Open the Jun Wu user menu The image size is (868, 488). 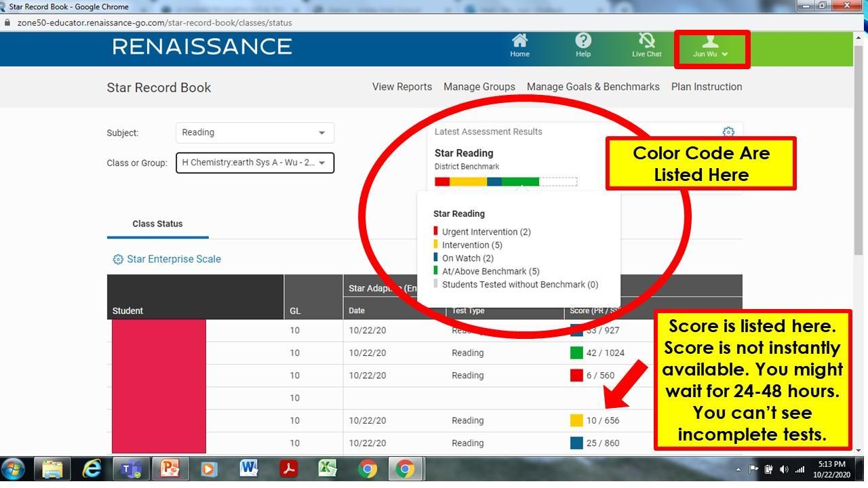coord(711,47)
